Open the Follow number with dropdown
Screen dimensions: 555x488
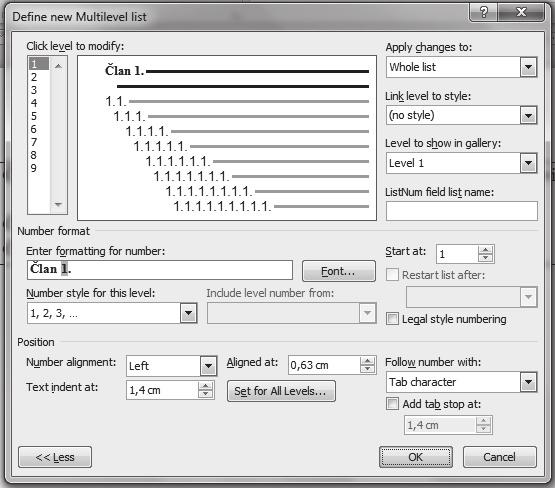tap(528, 382)
